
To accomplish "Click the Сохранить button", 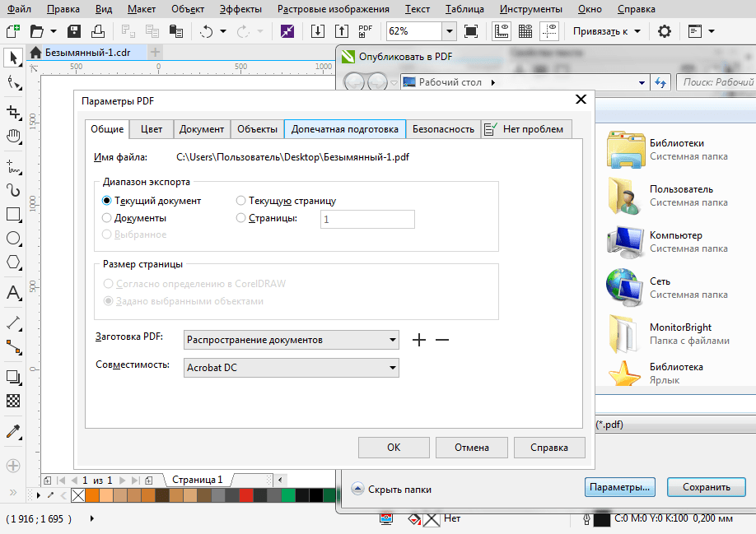I will (x=707, y=487).
